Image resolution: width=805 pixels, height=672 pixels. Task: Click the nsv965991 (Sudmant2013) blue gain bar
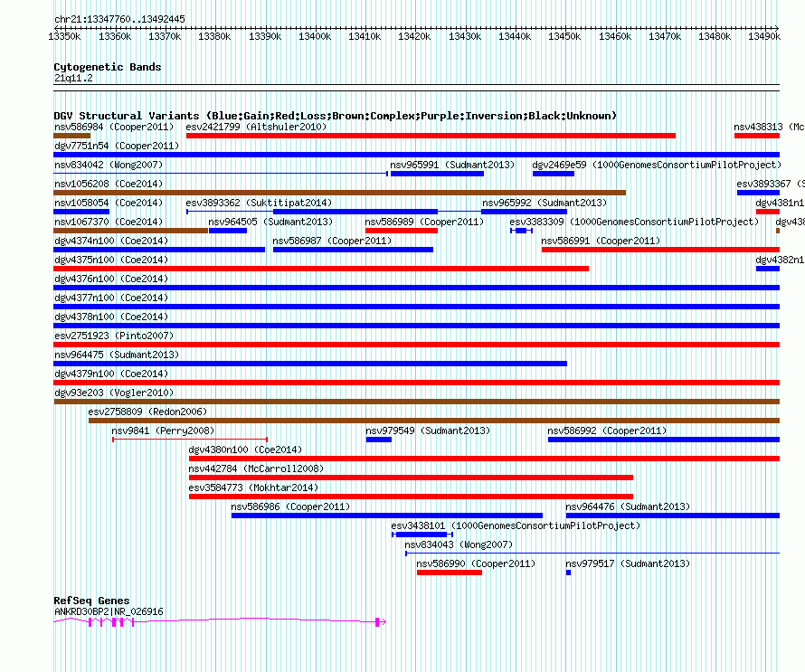pos(437,174)
